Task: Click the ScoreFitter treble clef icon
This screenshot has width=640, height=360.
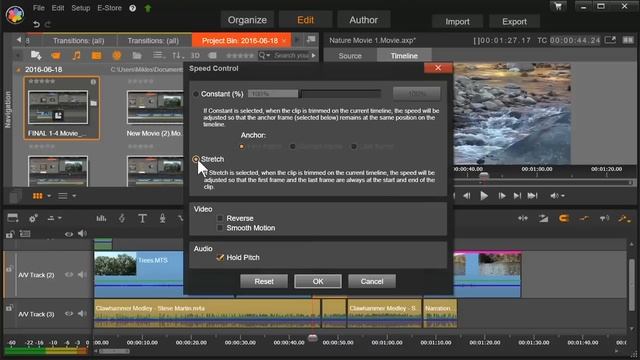Action: click(x=122, y=219)
